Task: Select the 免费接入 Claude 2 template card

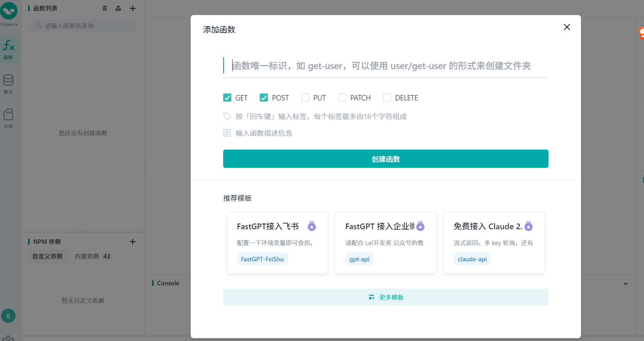Action: [x=494, y=243]
